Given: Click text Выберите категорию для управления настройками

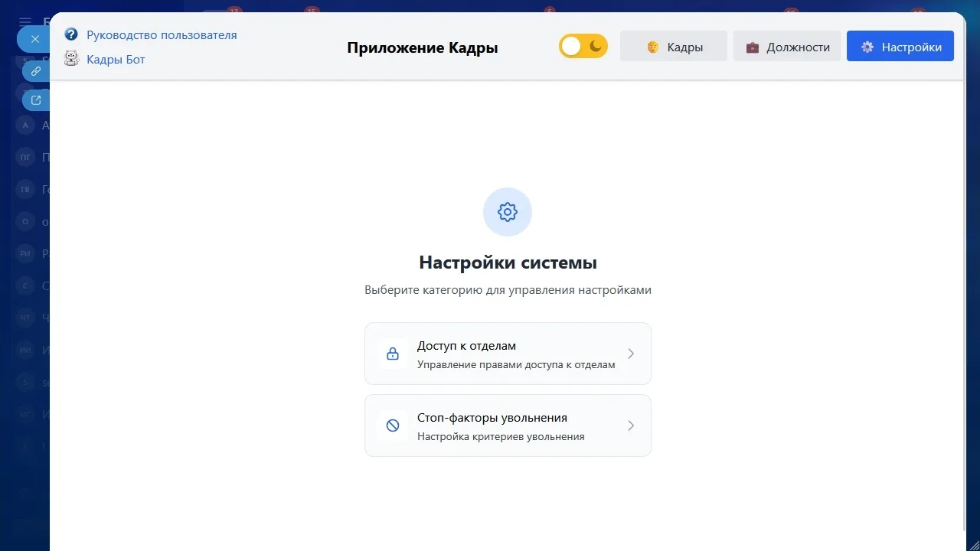Looking at the screenshot, I should (x=508, y=290).
